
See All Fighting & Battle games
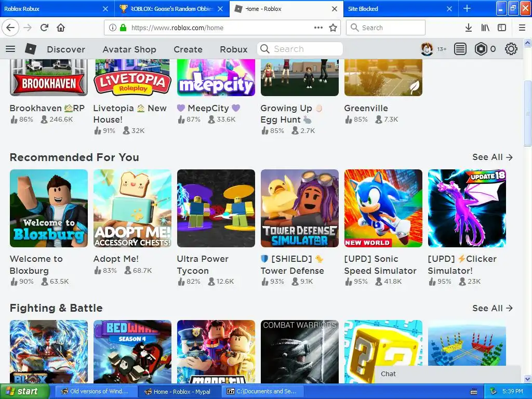493,308
